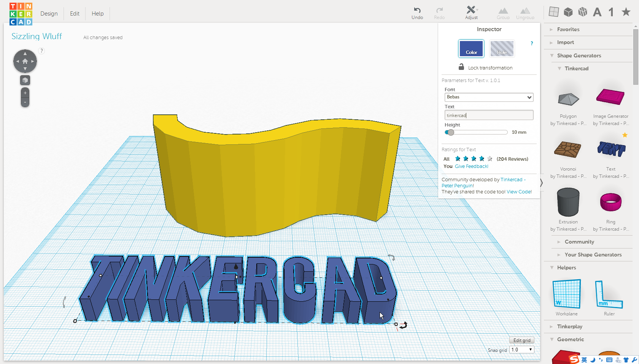
Task: Switch the text object to Hole mode
Action: click(502, 49)
